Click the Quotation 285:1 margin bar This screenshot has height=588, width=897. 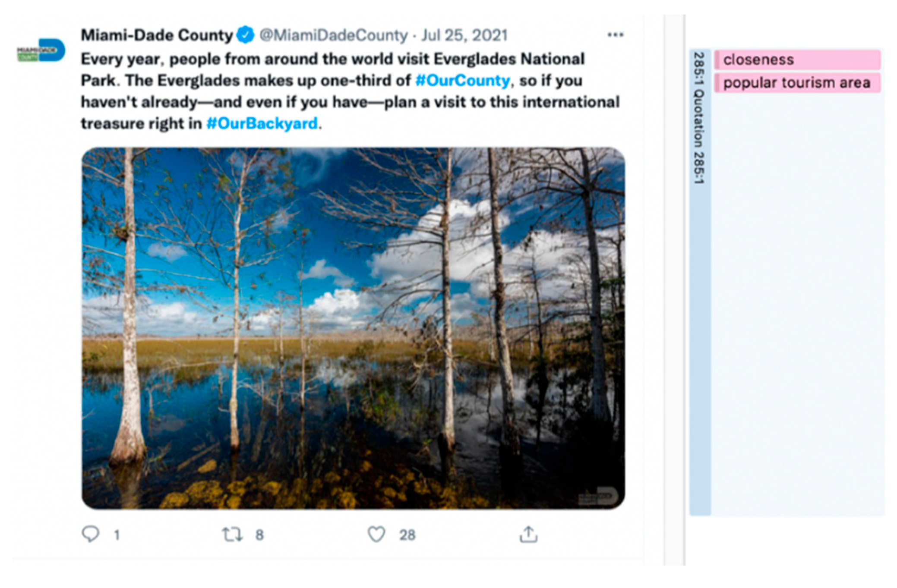point(699,280)
